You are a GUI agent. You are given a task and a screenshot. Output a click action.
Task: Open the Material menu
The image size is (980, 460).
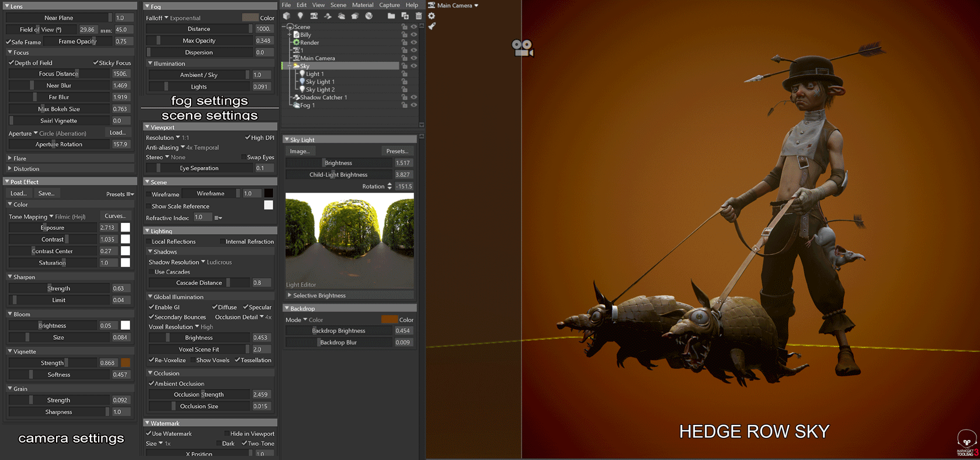coord(363,5)
